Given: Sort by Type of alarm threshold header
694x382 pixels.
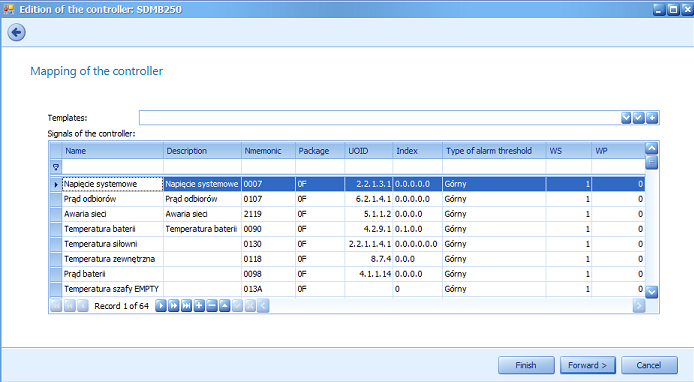Looking at the screenshot, I should click(x=494, y=151).
